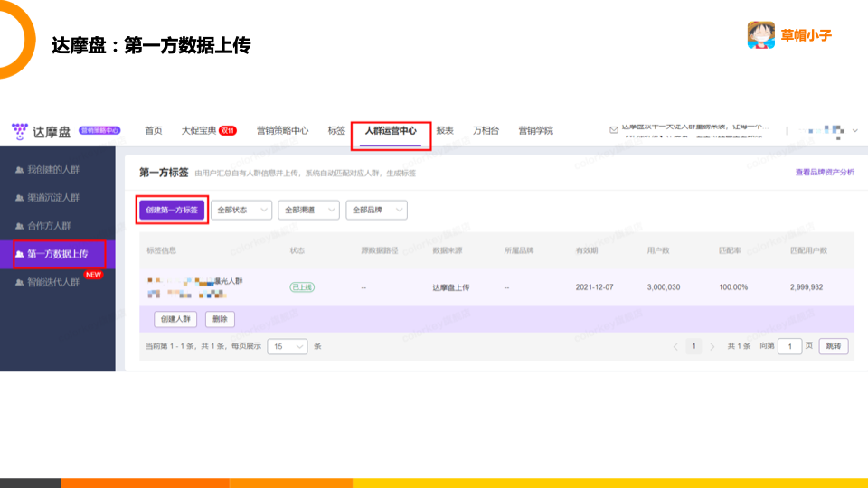Click the 2,999,932 matched users cell
This screenshot has height=488, width=868.
click(x=807, y=287)
